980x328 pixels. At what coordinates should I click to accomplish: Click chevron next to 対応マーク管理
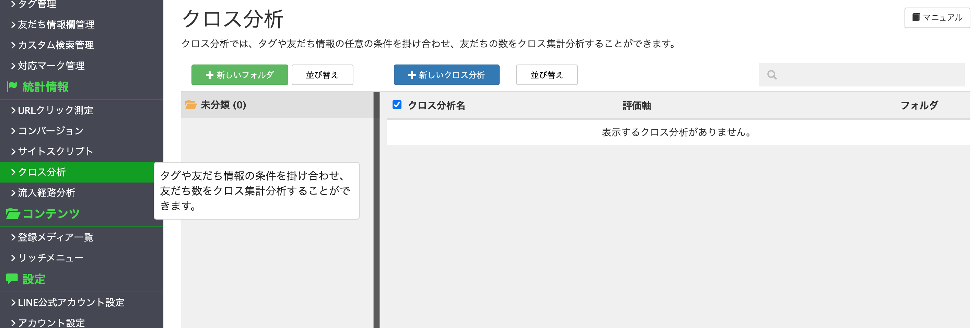point(13,66)
